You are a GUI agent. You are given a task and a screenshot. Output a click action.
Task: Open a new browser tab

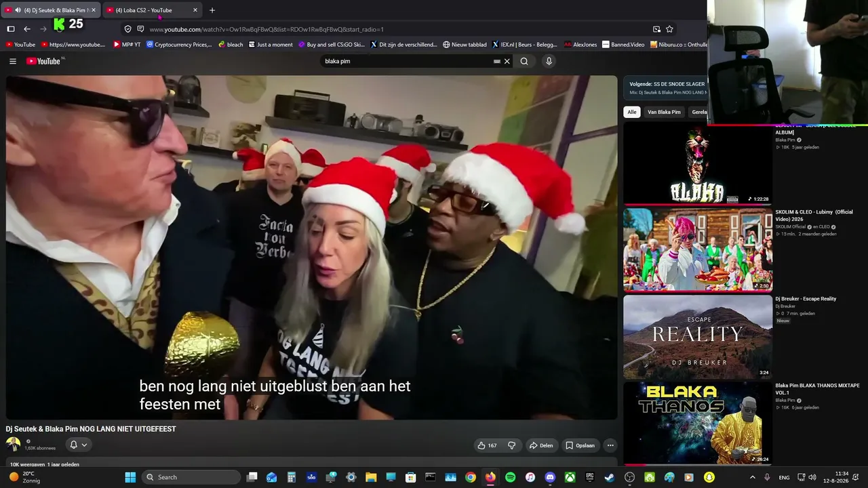pos(212,10)
